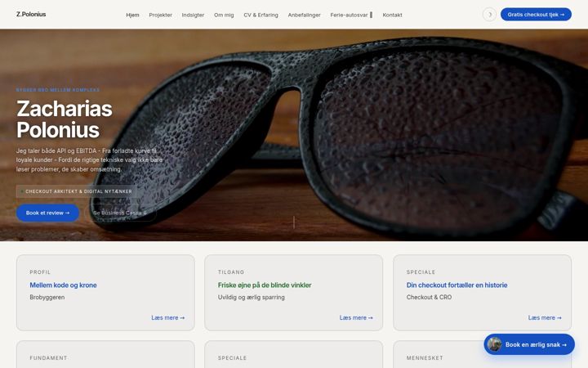Go to the Kontakt page

point(392,15)
